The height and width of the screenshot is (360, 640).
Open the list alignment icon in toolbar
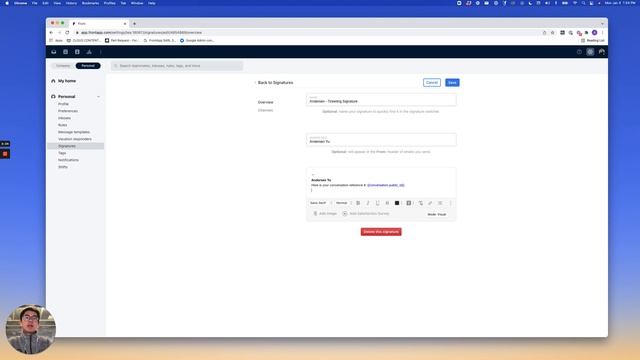click(440, 203)
